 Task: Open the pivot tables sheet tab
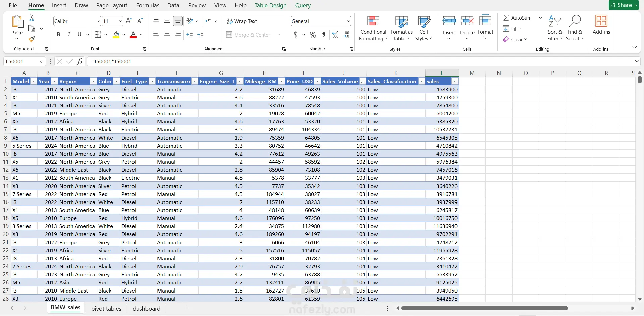coord(106,308)
